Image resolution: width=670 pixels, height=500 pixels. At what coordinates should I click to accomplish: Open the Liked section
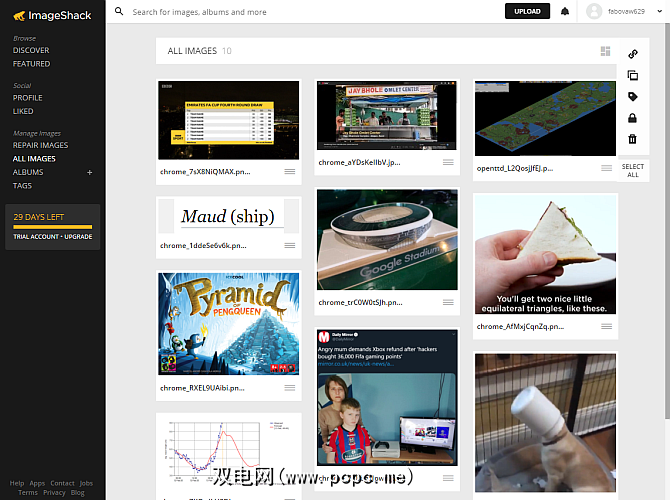(23, 111)
